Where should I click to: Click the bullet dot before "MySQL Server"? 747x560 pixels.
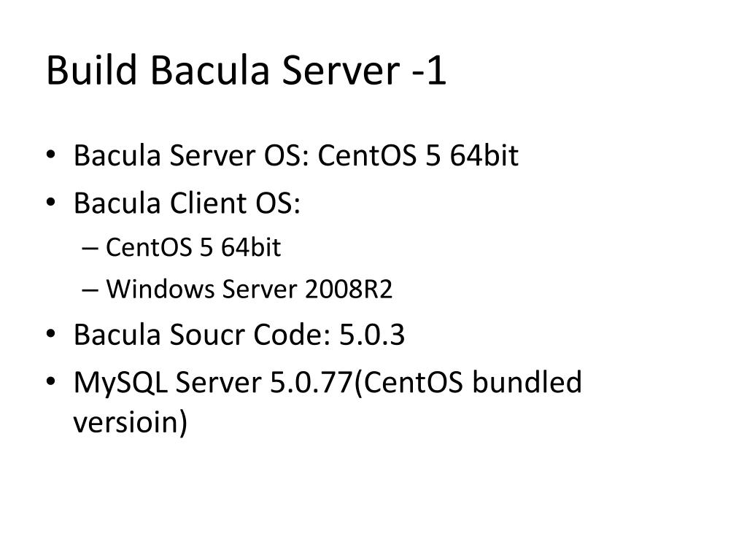point(51,381)
